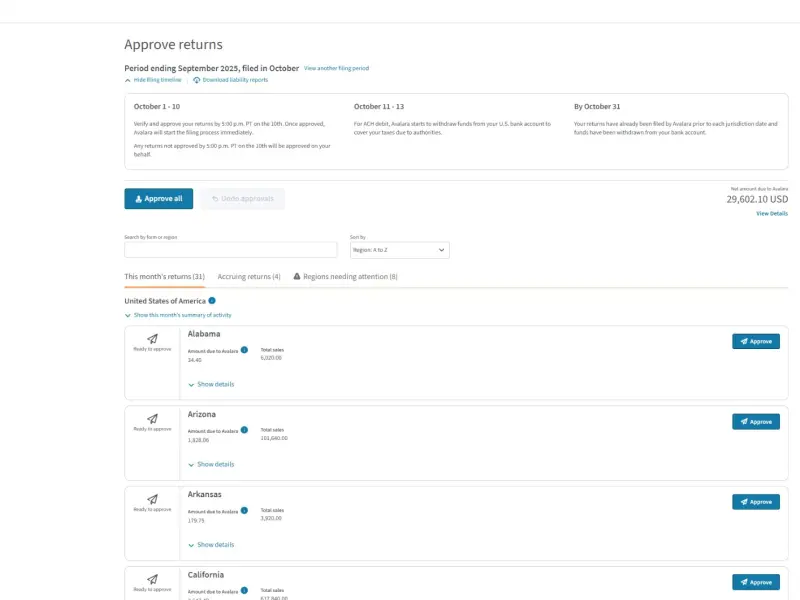Expand Show details for Arkansas

(211, 545)
